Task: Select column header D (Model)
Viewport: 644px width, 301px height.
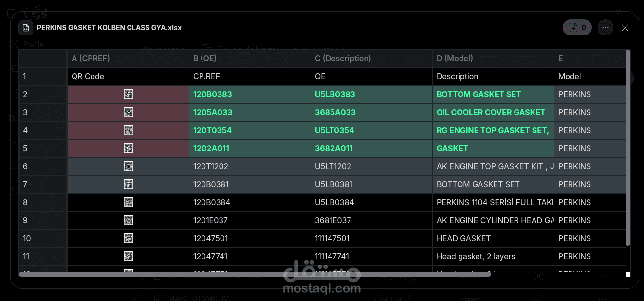Action: click(x=493, y=58)
